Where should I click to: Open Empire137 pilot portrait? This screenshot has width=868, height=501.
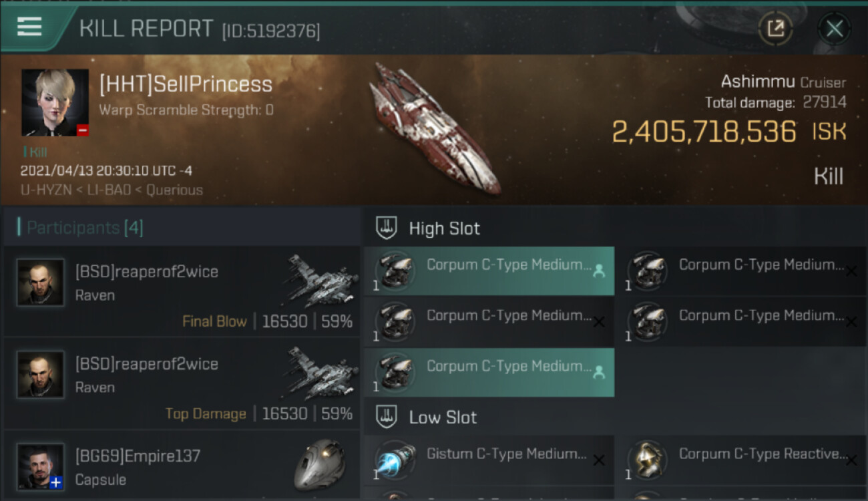[41, 466]
